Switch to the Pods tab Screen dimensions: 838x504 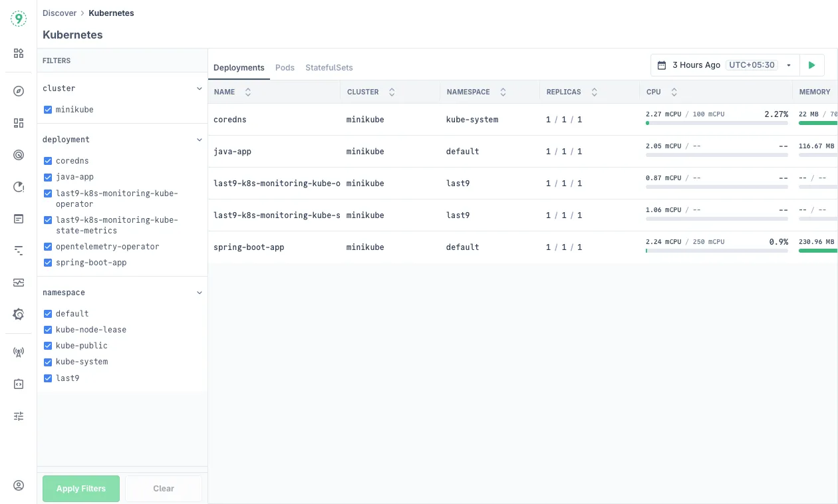(285, 68)
